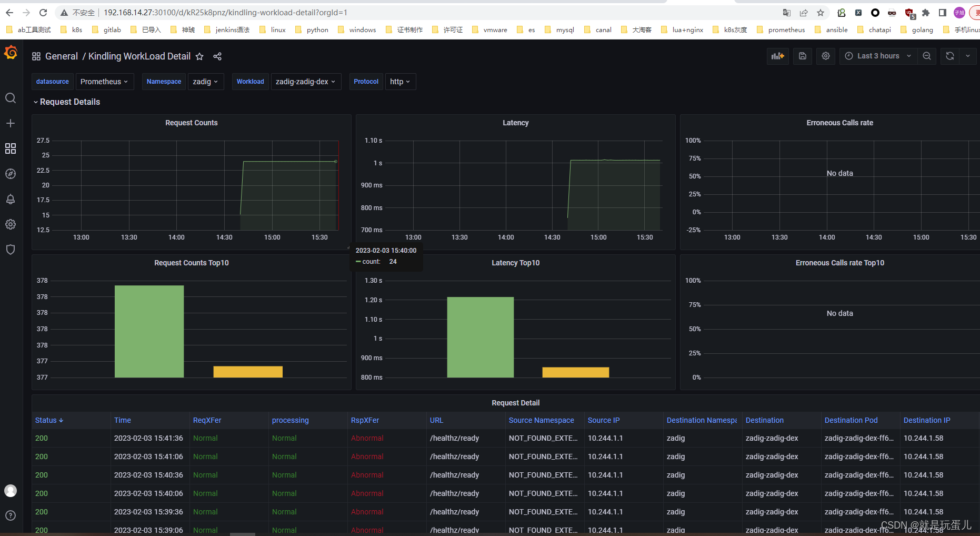The width and height of the screenshot is (980, 536).
Task: Open the mysql bookmark folder
Action: 560,30
